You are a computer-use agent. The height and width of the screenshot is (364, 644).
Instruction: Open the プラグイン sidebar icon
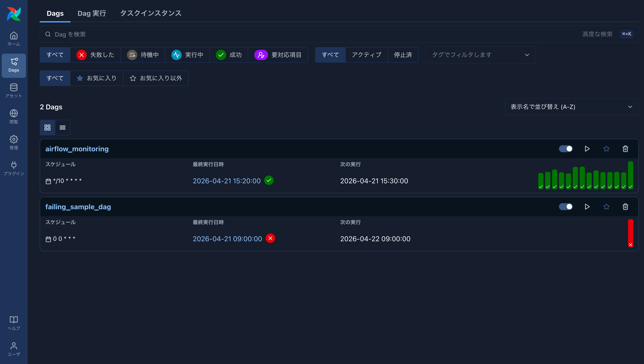coord(14,168)
